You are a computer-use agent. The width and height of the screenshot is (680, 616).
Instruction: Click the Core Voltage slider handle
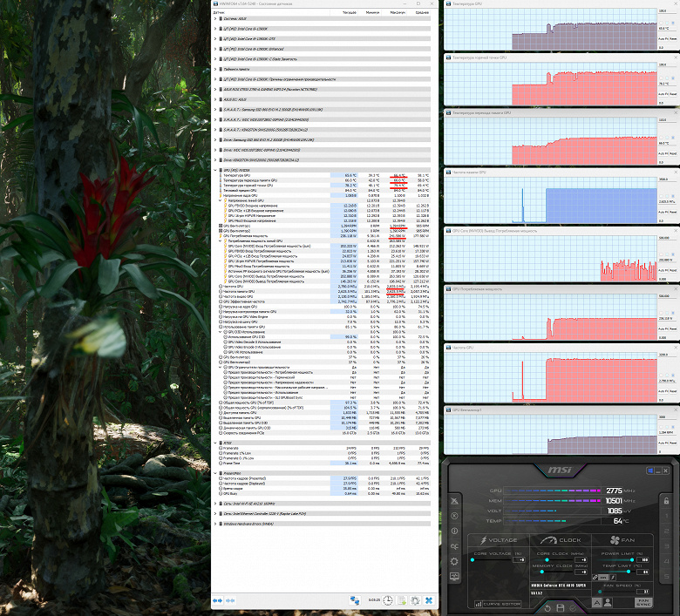tap(473, 559)
